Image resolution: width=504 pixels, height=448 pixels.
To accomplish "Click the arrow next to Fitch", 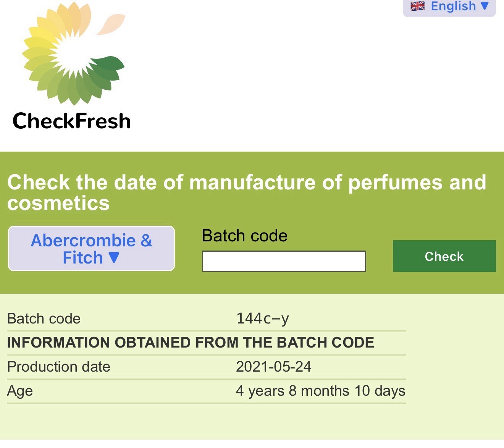I will 114,258.
